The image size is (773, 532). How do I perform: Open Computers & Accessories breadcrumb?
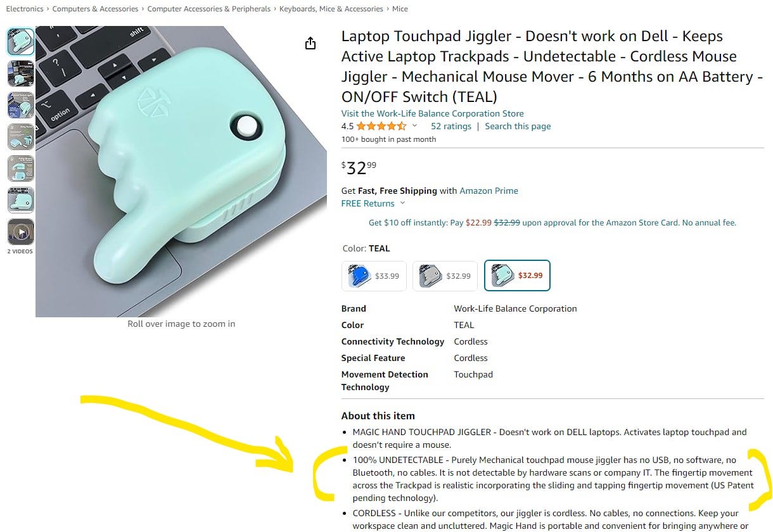coord(95,9)
